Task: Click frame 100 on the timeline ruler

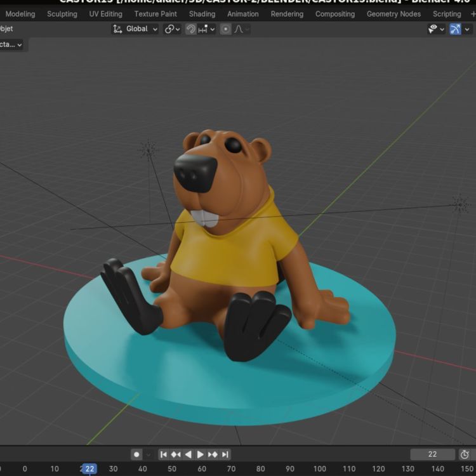Action: tap(320, 469)
